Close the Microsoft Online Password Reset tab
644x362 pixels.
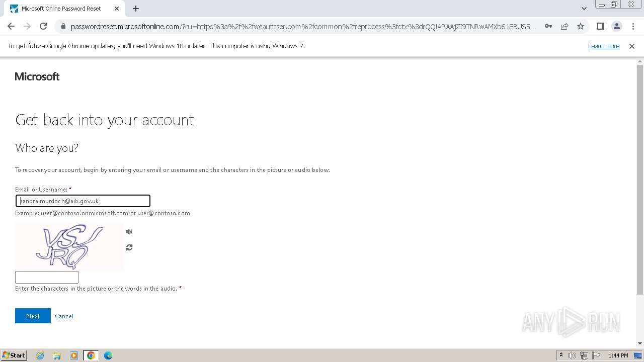[x=117, y=9]
